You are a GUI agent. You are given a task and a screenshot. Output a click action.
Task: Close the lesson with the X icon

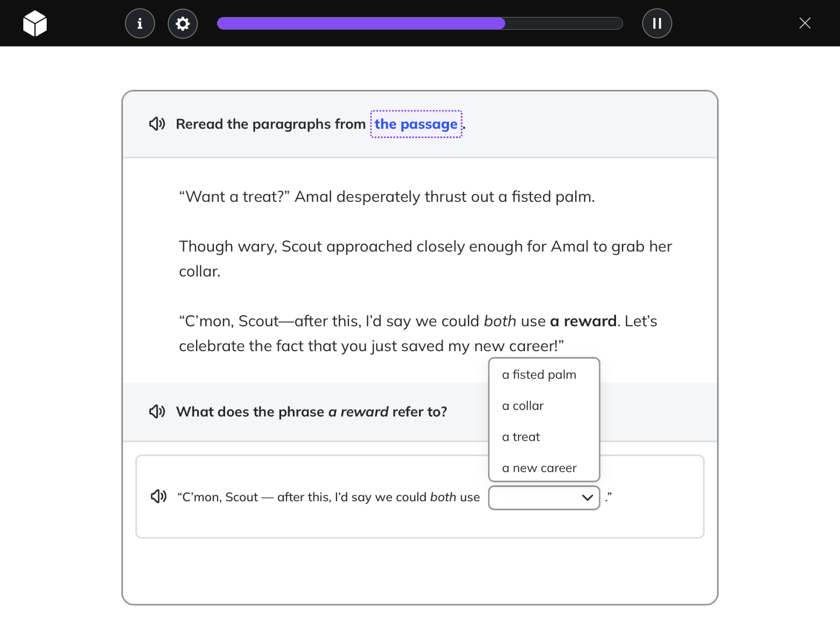point(805,23)
